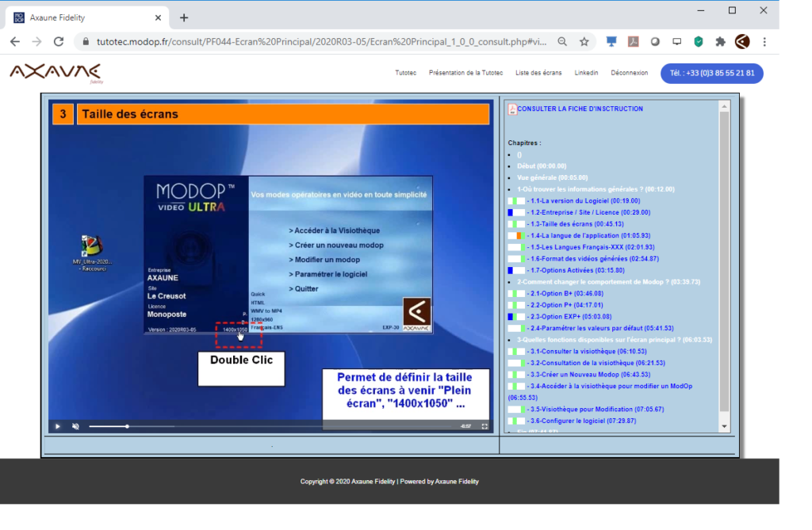Screen dimensions: 812x530
Task: Jump to 2-Comment changer le comportement
Action: 608,282
